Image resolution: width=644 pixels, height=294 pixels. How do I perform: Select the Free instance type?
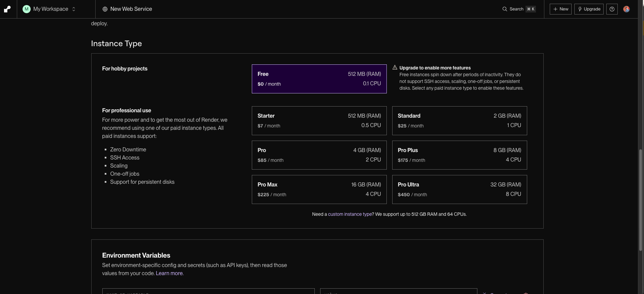click(x=319, y=79)
